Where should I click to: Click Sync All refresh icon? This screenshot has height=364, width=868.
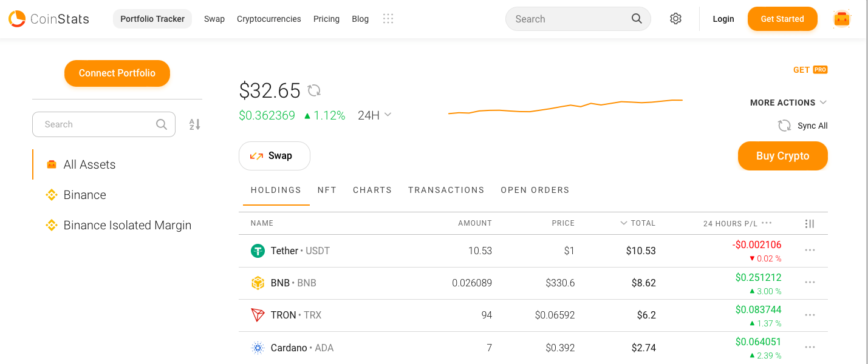784,126
